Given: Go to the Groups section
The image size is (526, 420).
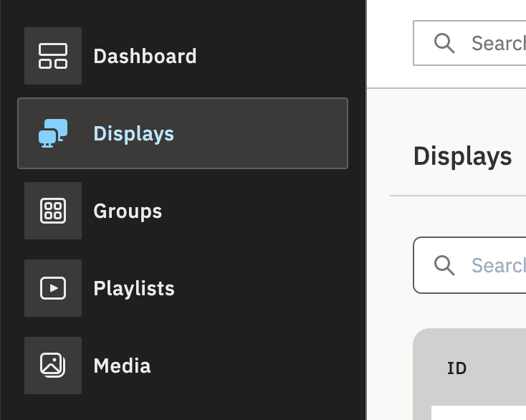Looking at the screenshot, I should (128, 211).
